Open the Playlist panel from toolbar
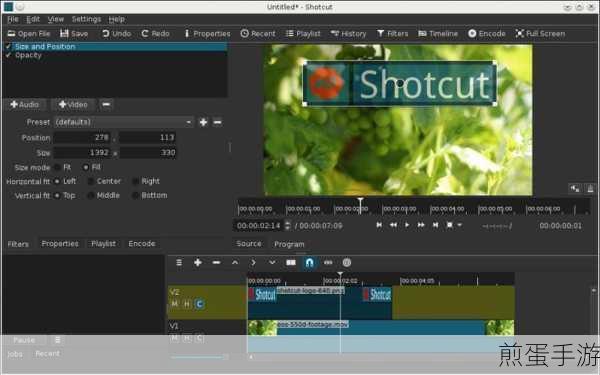Image resolution: width=600 pixels, height=375 pixels. 303,34
